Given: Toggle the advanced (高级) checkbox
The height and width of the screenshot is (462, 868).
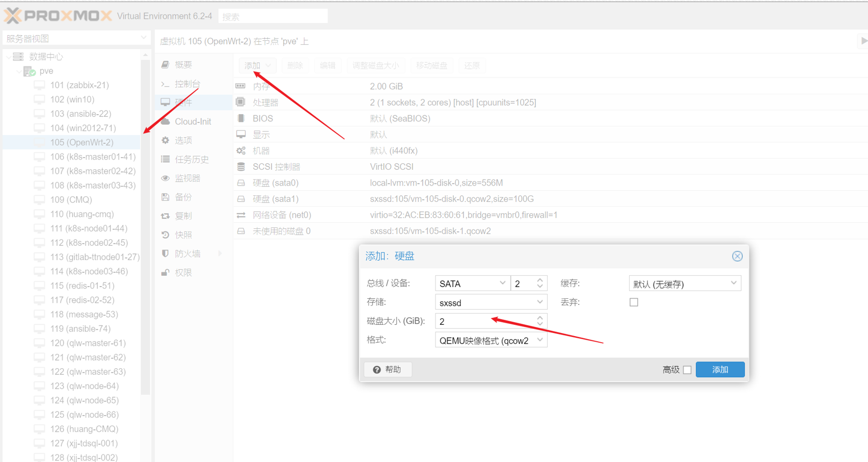Looking at the screenshot, I should (x=687, y=370).
